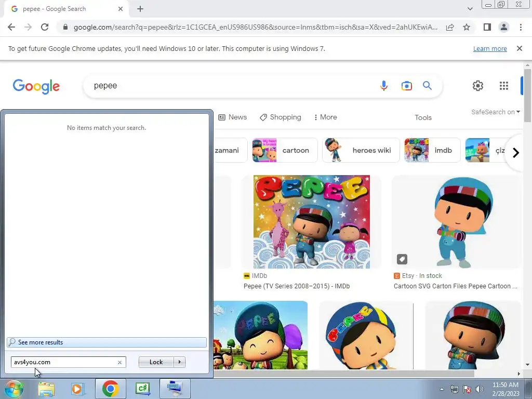This screenshot has width=532, height=399.
Task: Switch to Chrome in the taskbar
Action: click(110, 389)
